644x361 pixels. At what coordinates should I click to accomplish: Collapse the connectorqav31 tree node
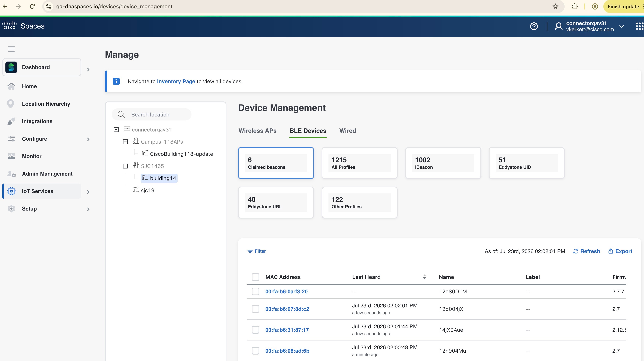pos(116,130)
